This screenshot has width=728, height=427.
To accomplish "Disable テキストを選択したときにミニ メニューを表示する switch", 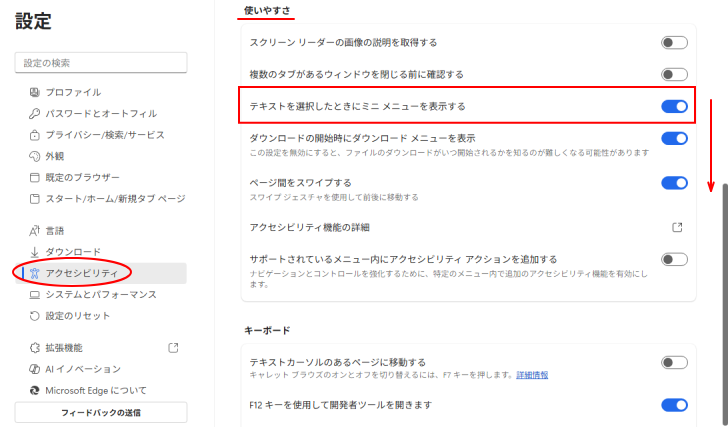I will (x=674, y=106).
